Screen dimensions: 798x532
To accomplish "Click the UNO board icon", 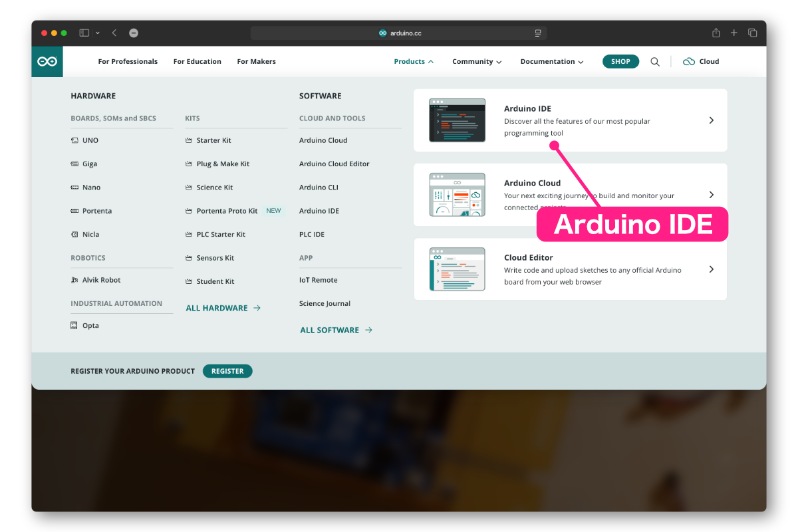I will [74, 141].
